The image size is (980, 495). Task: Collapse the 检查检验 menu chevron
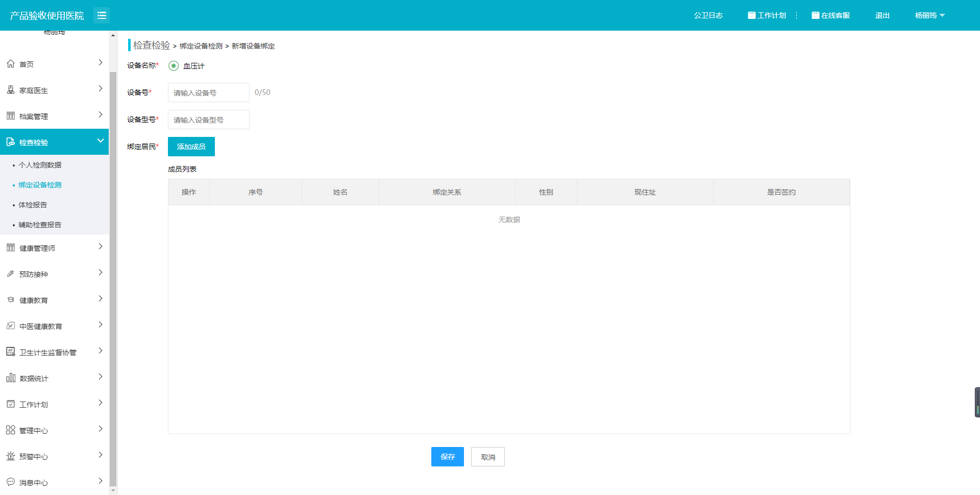pos(101,141)
